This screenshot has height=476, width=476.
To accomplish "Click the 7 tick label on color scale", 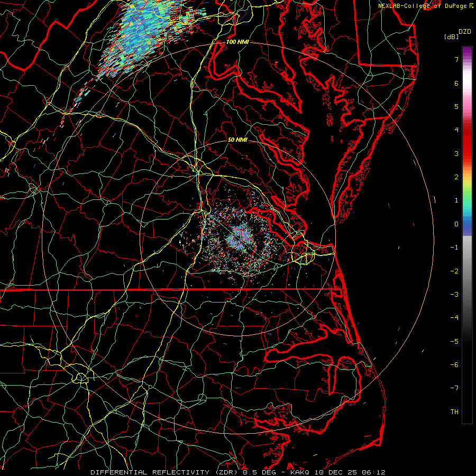I will pos(456,59).
